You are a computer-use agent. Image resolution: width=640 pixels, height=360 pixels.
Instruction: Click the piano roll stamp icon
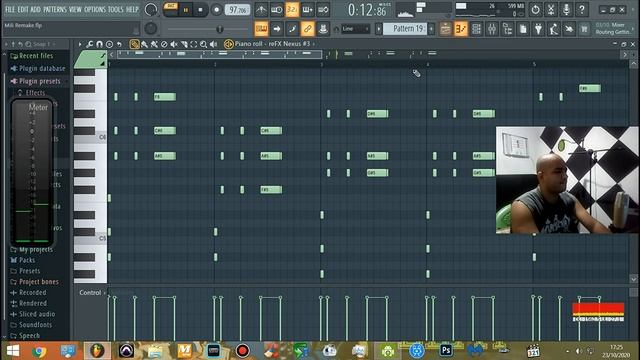(109, 44)
